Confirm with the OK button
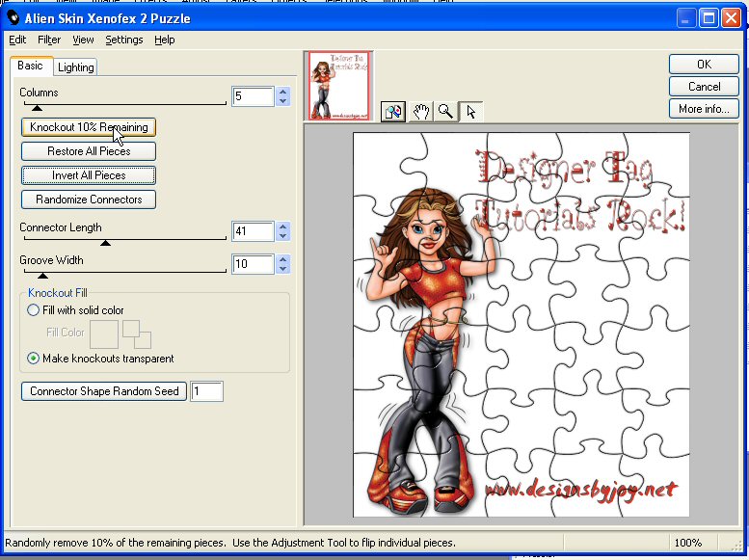Viewport: 749px width, 560px height. click(x=704, y=64)
